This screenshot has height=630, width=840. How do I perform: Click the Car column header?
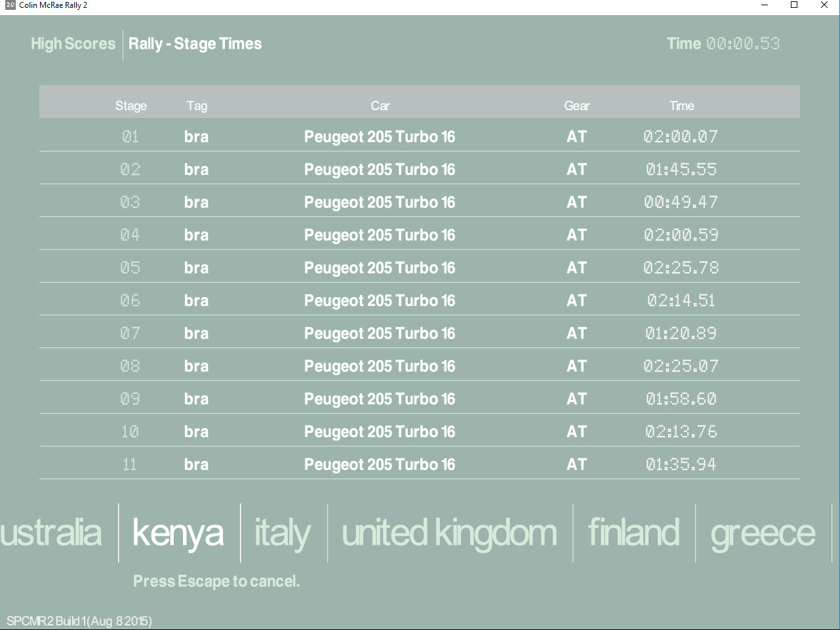380,106
